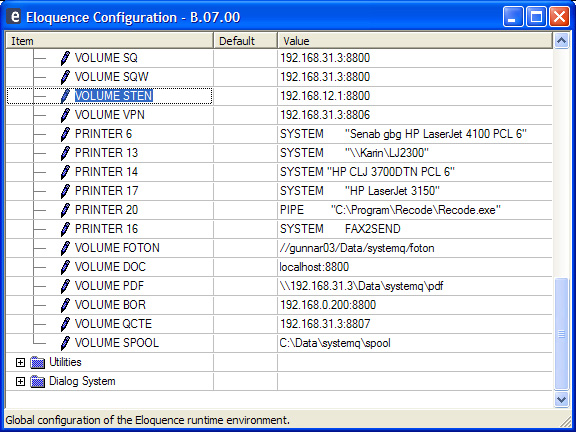This screenshot has width=576, height=432.
Task: Select the PRINTER 20 item
Action: (107, 210)
